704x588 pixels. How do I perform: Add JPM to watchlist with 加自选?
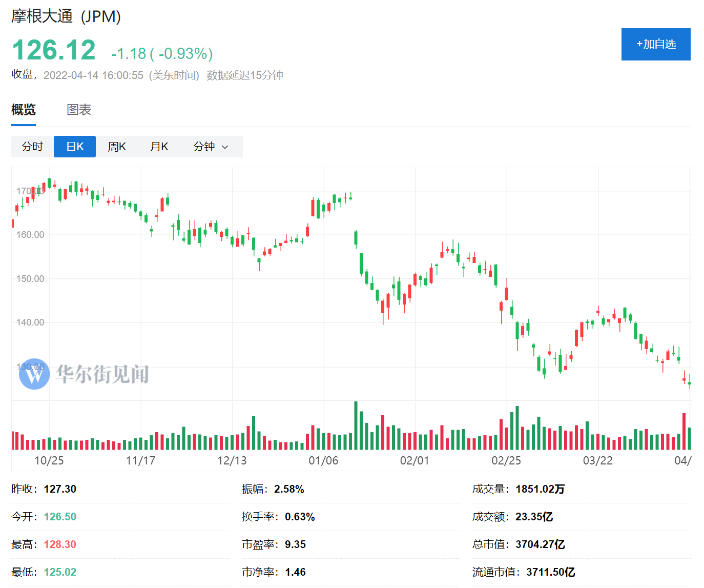(656, 45)
